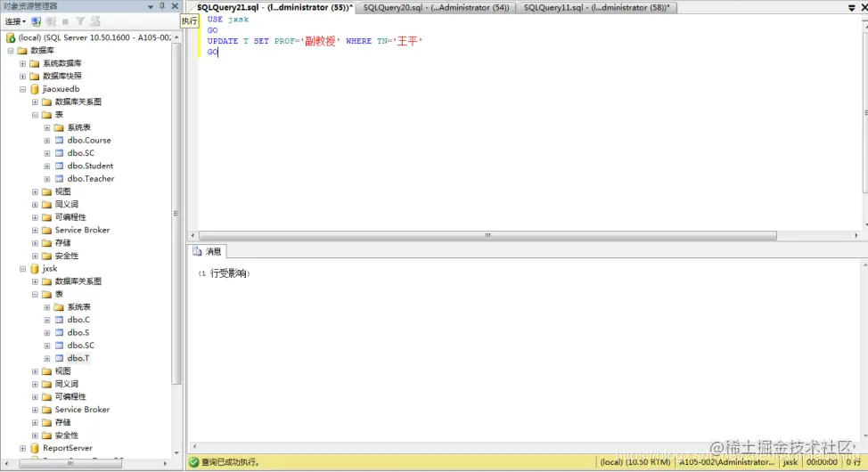Screen dimensions: 868x472
Task: Click the 存储 folder icon under jxsk
Action: tap(47, 423)
